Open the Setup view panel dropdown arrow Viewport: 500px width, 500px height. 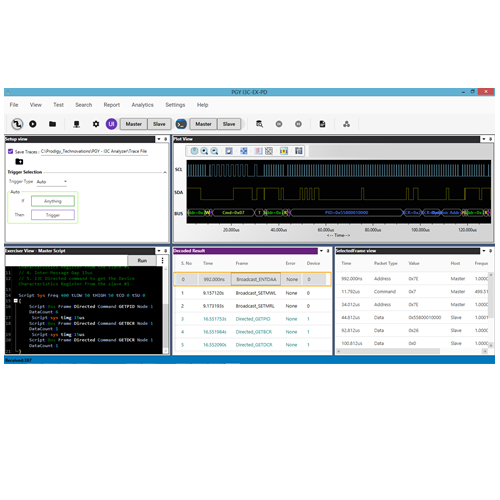(x=159, y=139)
